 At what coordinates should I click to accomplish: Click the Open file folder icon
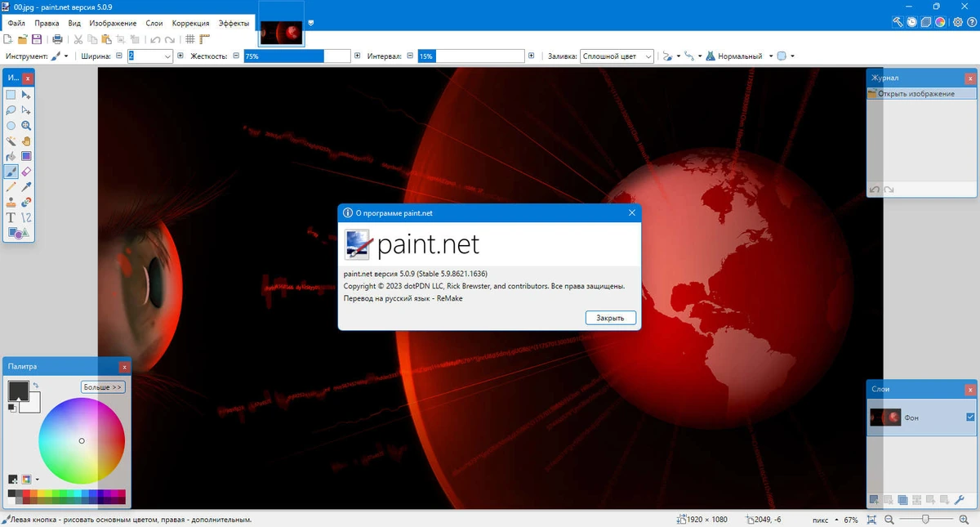(23, 39)
